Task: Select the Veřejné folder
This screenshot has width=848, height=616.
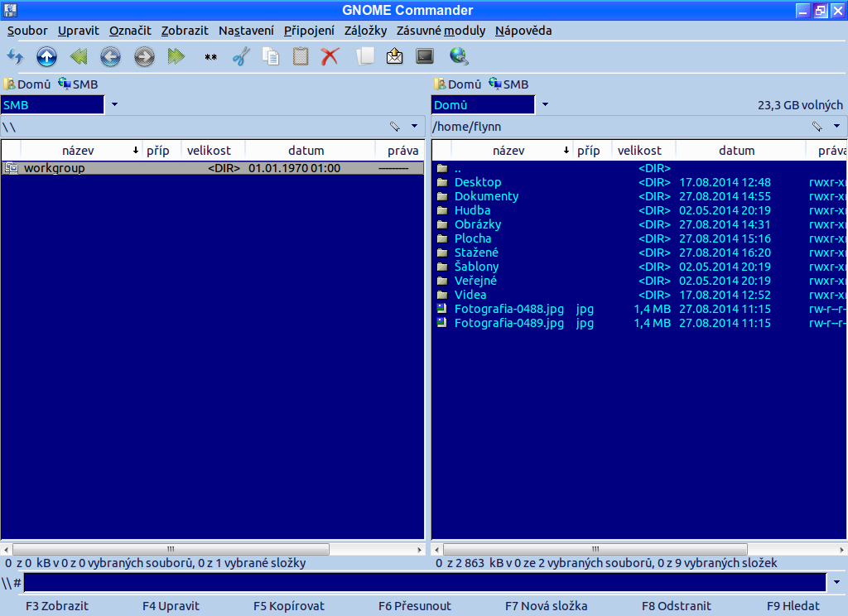Action: pos(640,281)
